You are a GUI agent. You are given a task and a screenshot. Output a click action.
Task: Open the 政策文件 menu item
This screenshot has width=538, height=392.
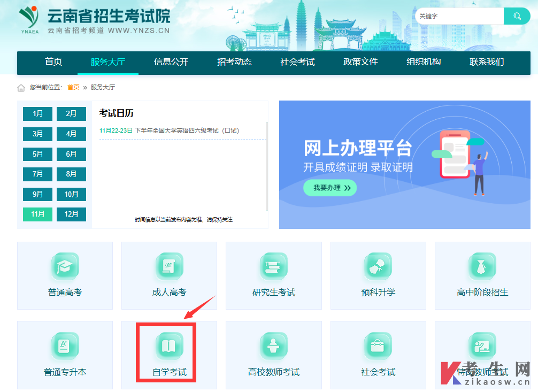pos(360,63)
